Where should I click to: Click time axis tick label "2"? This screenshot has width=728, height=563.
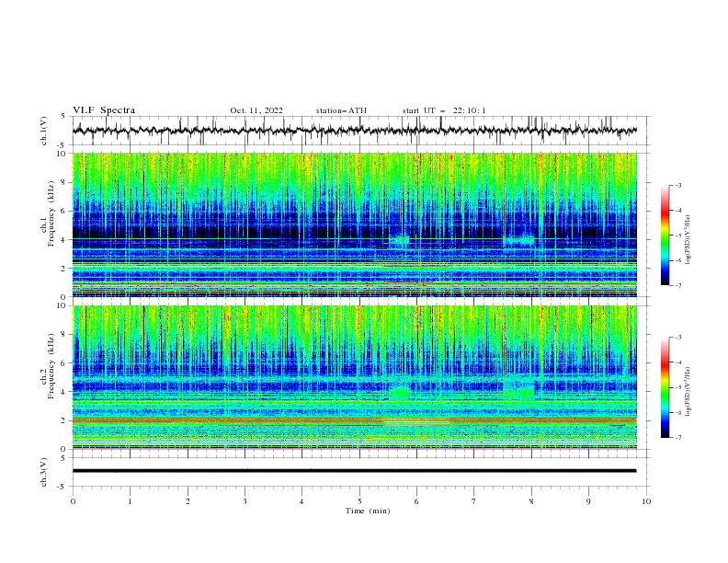point(188,501)
